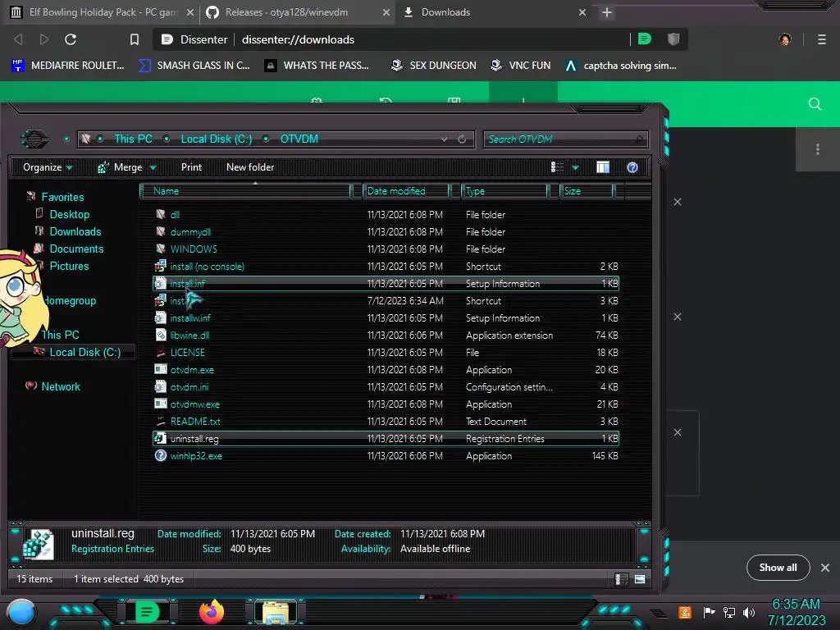
Task: Reload the page in the Dissenter browser
Action: 71,39
